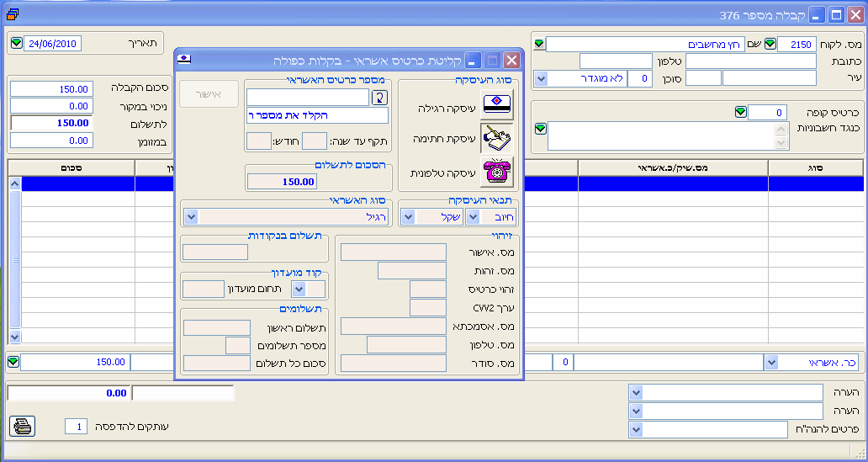Expand the agent dropdown showing לא מוגדר
Viewport: 868px width, 462px height.
(x=541, y=78)
